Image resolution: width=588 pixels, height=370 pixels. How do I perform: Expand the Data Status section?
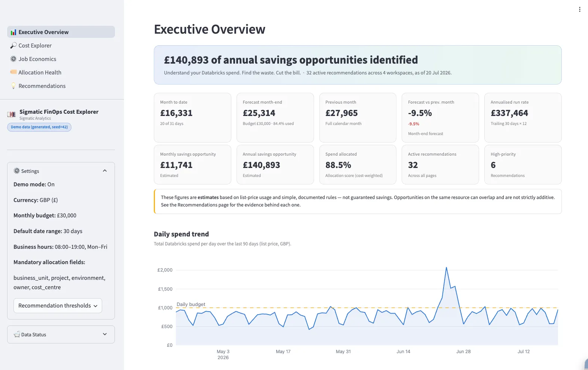coord(61,334)
